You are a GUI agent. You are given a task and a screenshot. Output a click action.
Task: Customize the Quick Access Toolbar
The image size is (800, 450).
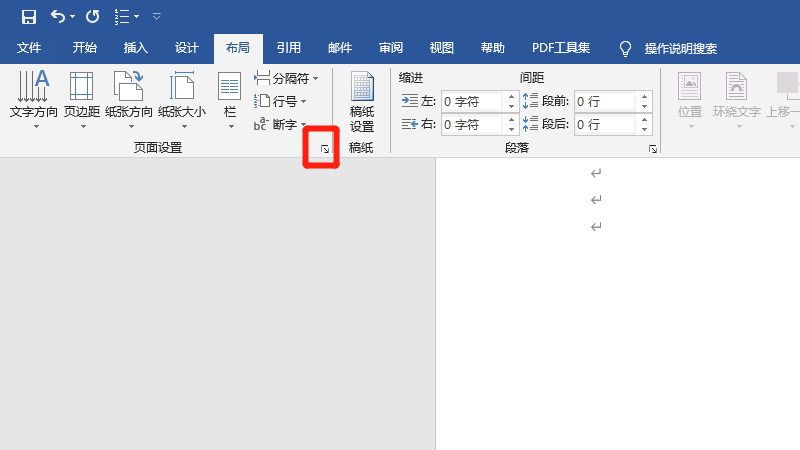[157, 17]
